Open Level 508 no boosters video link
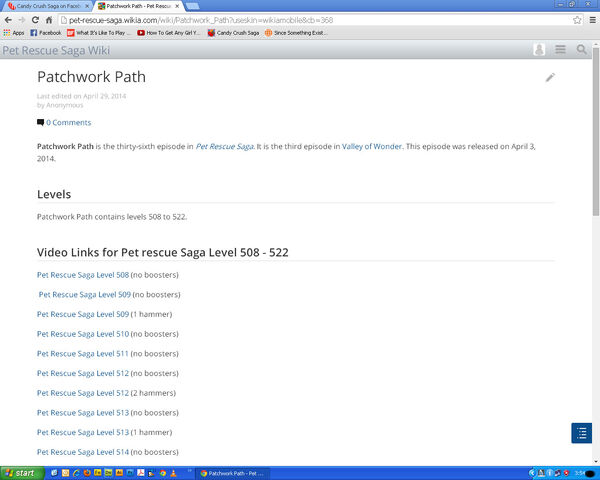Viewport: 600px width, 480px height. [83, 275]
